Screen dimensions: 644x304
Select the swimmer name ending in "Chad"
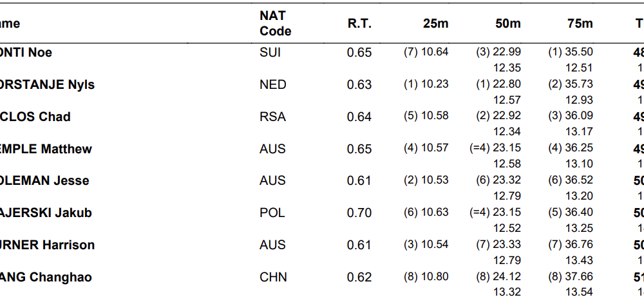coord(35,117)
